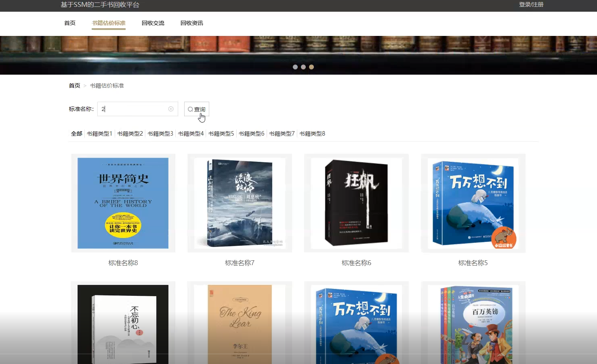The height and width of the screenshot is (364, 597).
Task: Filter by 书籍类型2
Action: 130,134
